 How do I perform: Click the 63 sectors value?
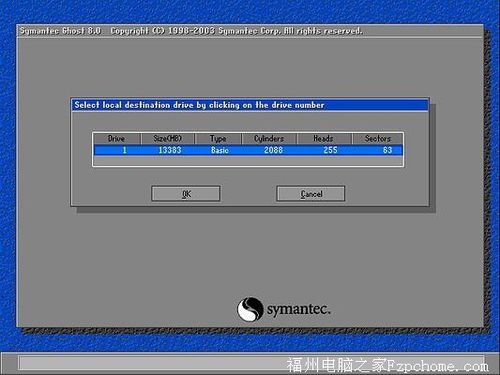click(387, 150)
